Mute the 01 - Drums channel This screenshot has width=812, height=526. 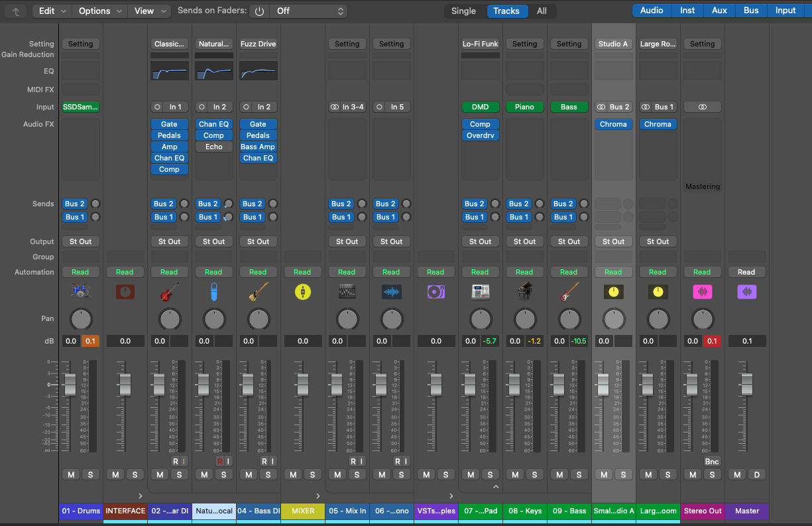point(70,474)
